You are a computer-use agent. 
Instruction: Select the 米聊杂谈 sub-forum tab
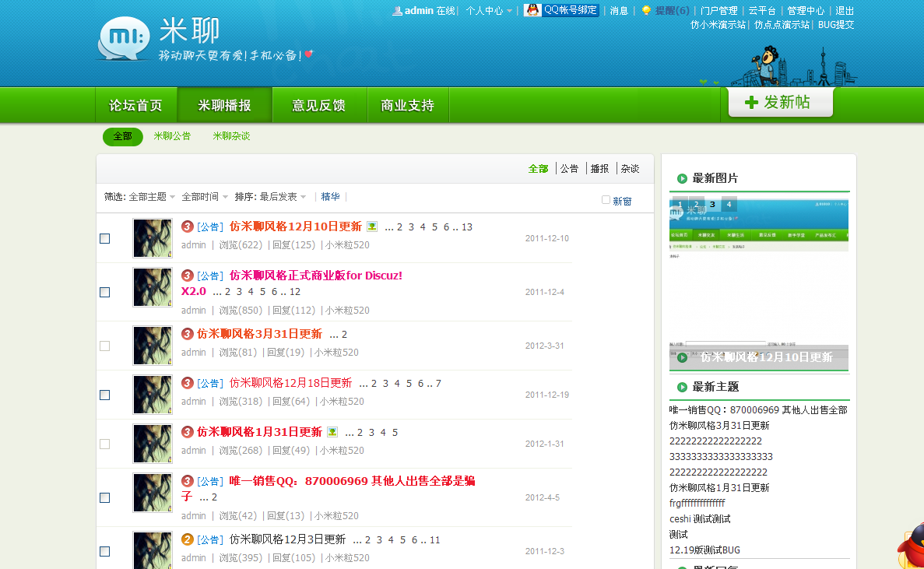click(231, 136)
